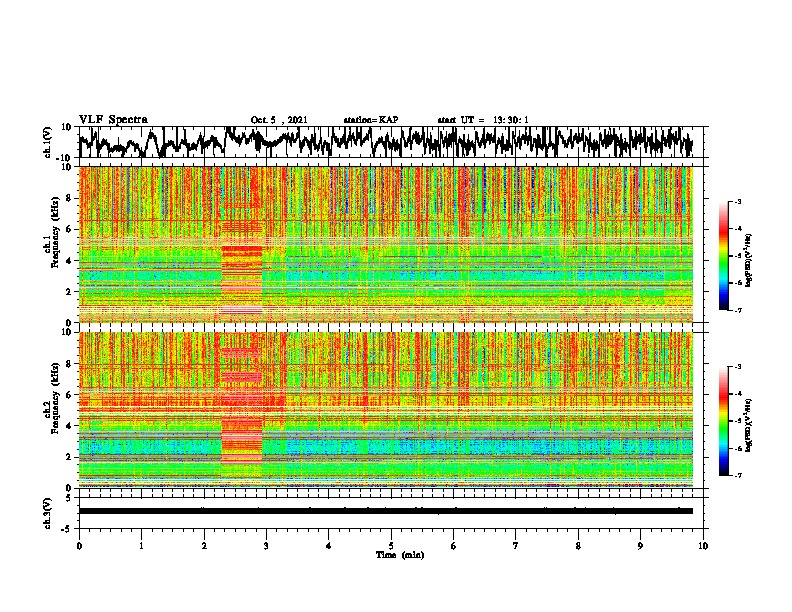Click the 'station=KAP' label
Image resolution: width=792 pixels, height=612 pixels.
point(371,120)
